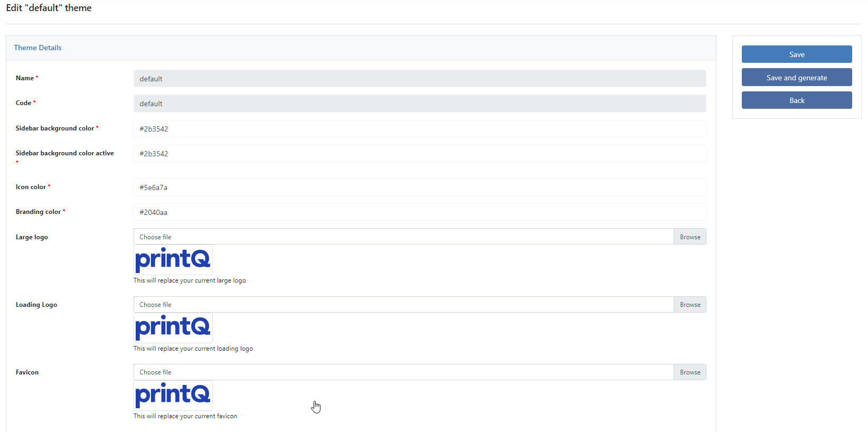Screen dimensions: 868x432
Task: Focus the Branding color field
Action: [x=420, y=212]
